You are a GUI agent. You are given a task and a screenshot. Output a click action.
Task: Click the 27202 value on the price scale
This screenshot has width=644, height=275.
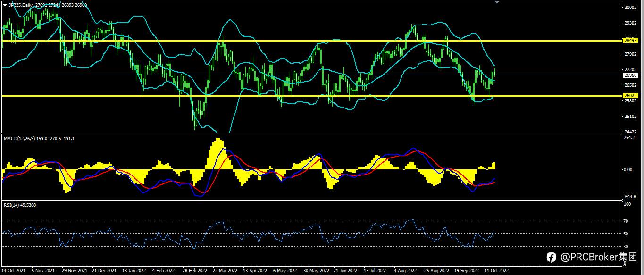coord(631,70)
